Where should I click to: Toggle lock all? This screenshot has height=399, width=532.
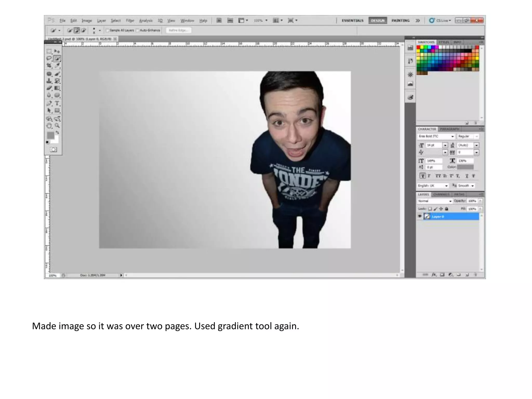[447, 209]
